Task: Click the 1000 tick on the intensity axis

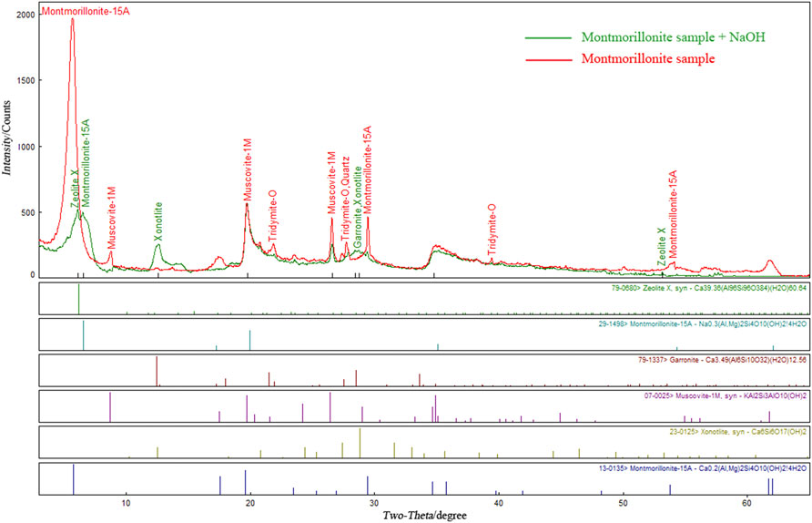Action: [25, 147]
